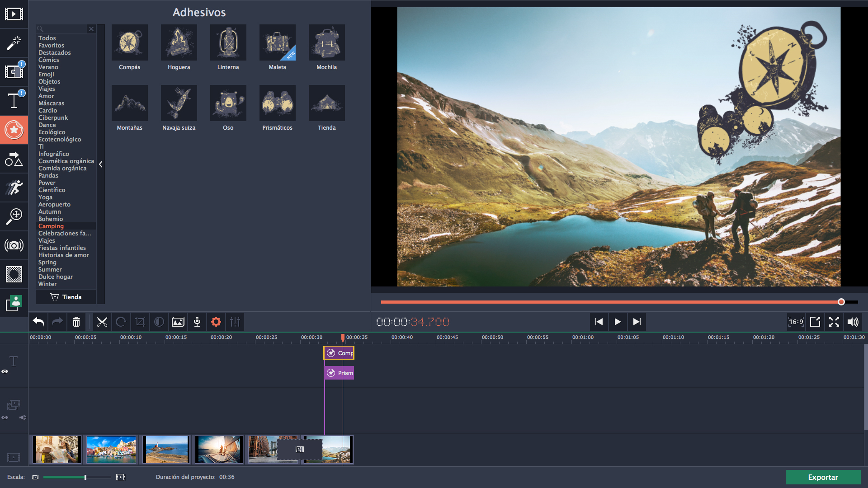Mute the overlay track audio
Viewport: 868px width, 488px height.
(x=23, y=418)
